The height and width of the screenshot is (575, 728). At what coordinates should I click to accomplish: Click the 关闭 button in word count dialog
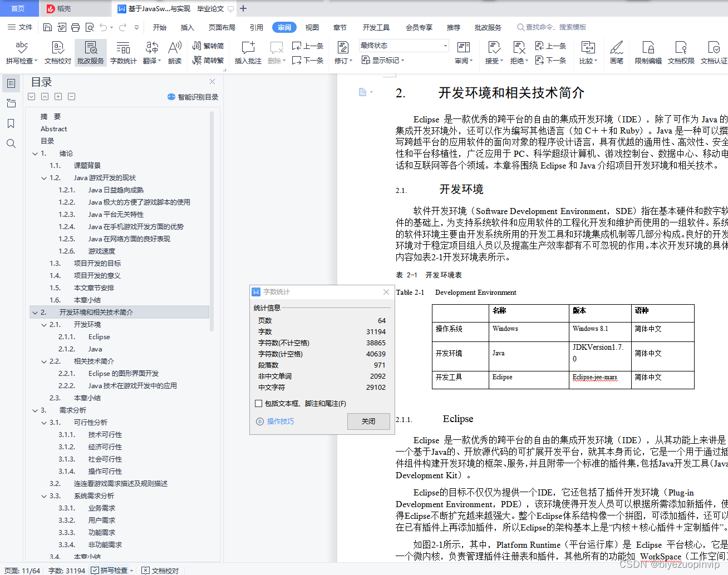click(x=368, y=421)
